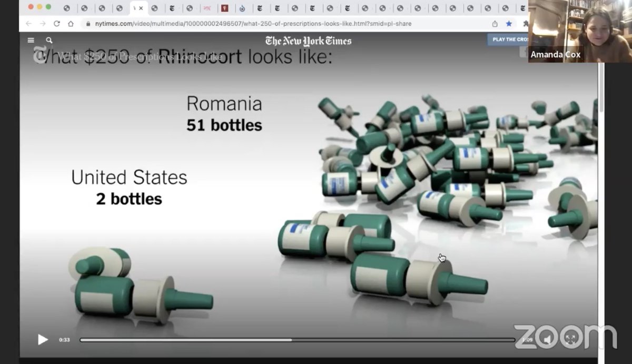
Task: Open the NYT search magnifier
Action: [x=49, y=40]
